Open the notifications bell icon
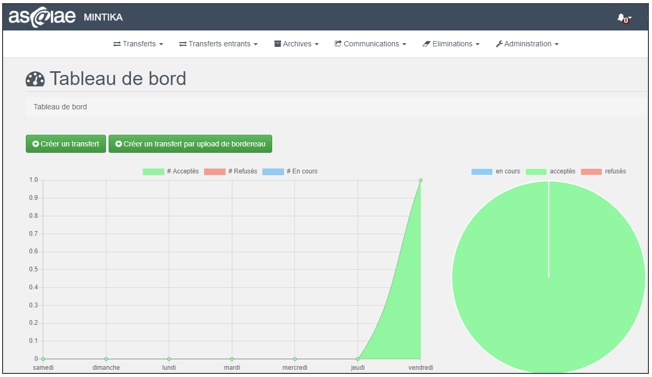 (x=621, y=17)
